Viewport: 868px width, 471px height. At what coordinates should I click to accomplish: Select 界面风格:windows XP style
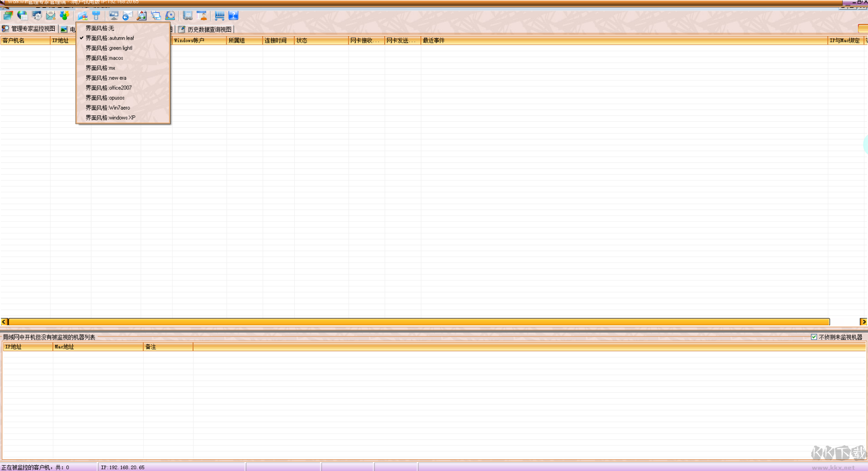point(109,117)
